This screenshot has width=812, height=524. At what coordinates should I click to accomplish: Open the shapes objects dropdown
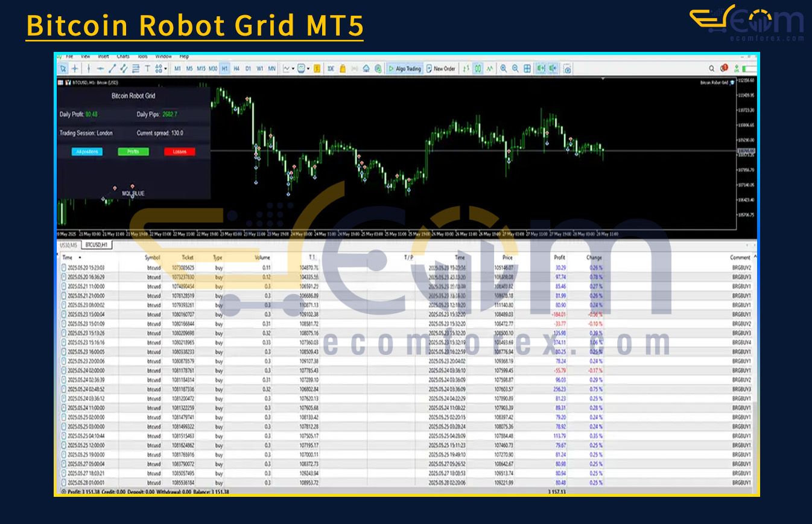[161, 69]
